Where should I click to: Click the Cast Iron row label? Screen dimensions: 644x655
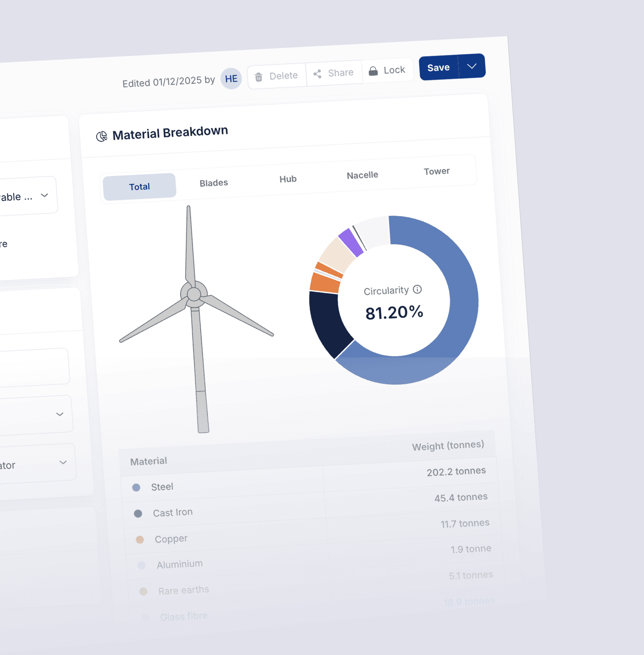tap(173, 513)
